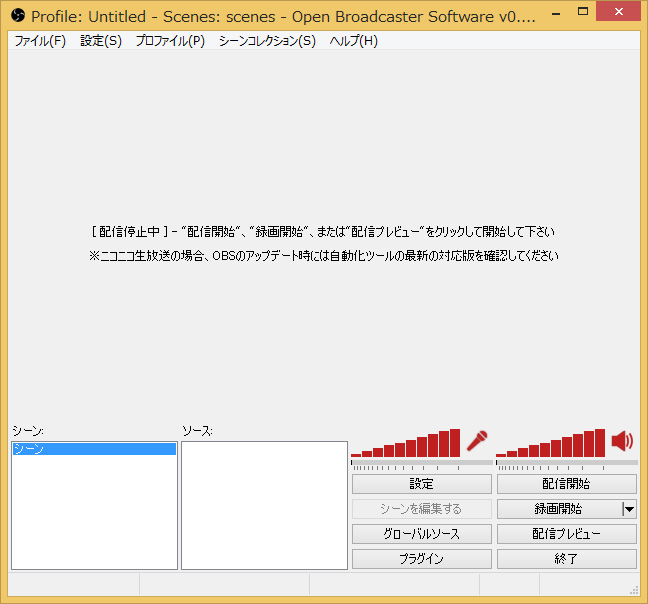The image size is (648, 604).
Task: Mute desktop audio via the speaker icon
Action: pos(622,441)
